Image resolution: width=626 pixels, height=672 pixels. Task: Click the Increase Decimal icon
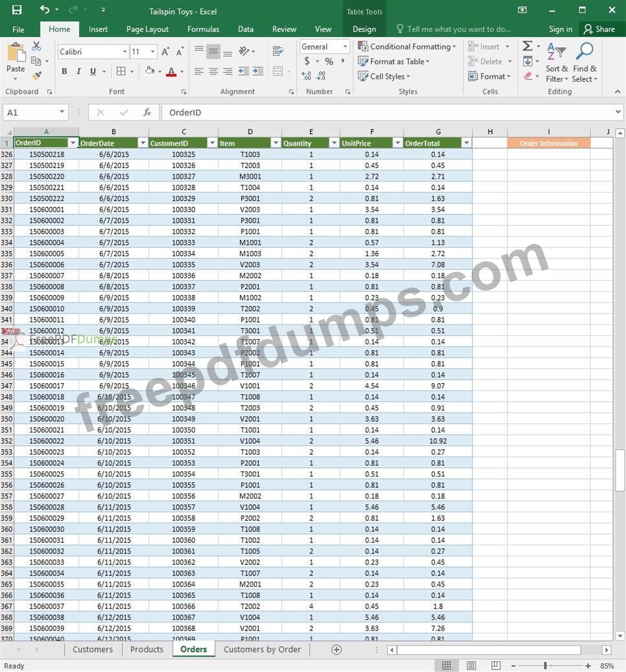(x=306, y=76)
